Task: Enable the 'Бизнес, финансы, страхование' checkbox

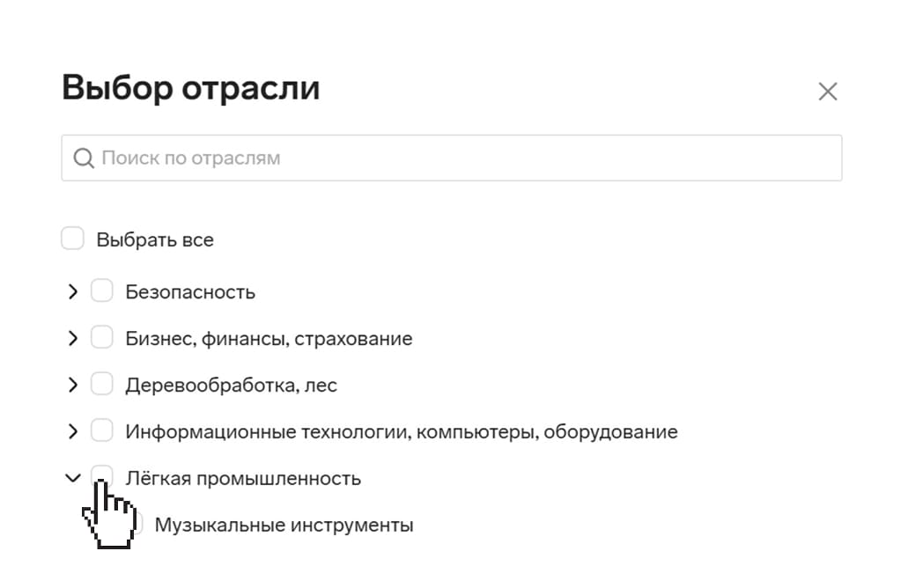Action: click(102, 337)
